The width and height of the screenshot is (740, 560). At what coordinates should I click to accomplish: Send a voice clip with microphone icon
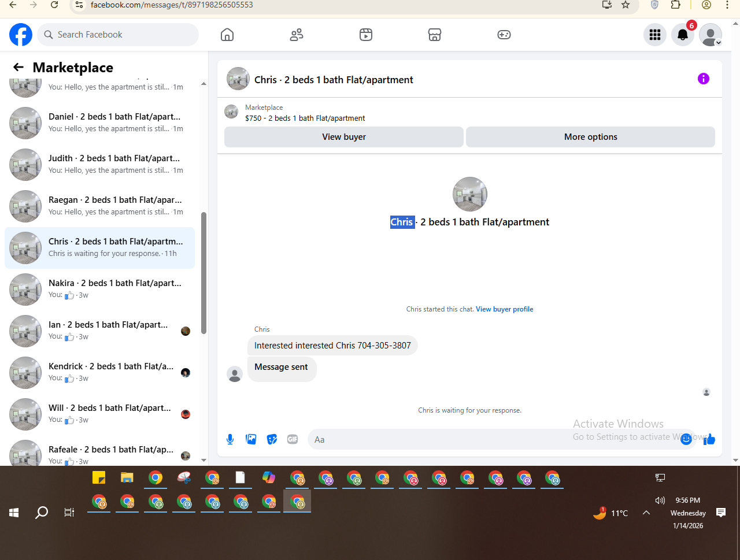[x=230, y=439]
